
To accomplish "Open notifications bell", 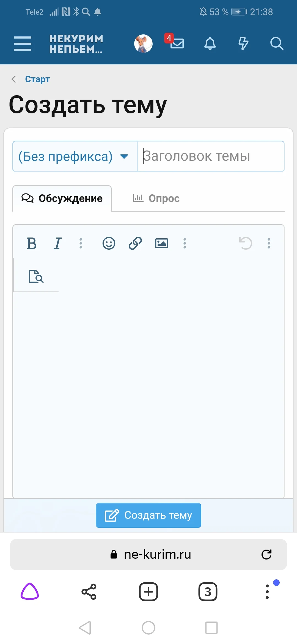I will (x=210, y=44).
